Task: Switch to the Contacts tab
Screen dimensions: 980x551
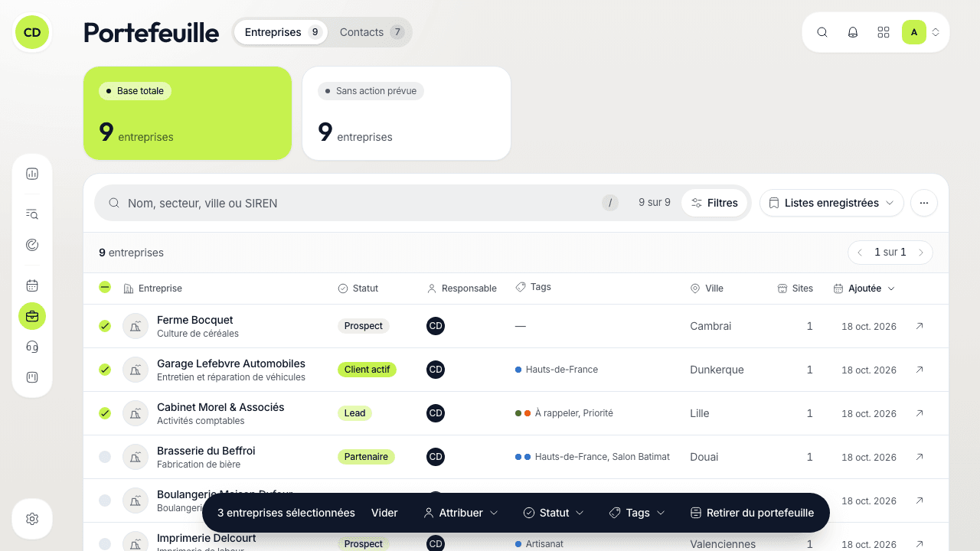Action: click(x=371, y=32)
